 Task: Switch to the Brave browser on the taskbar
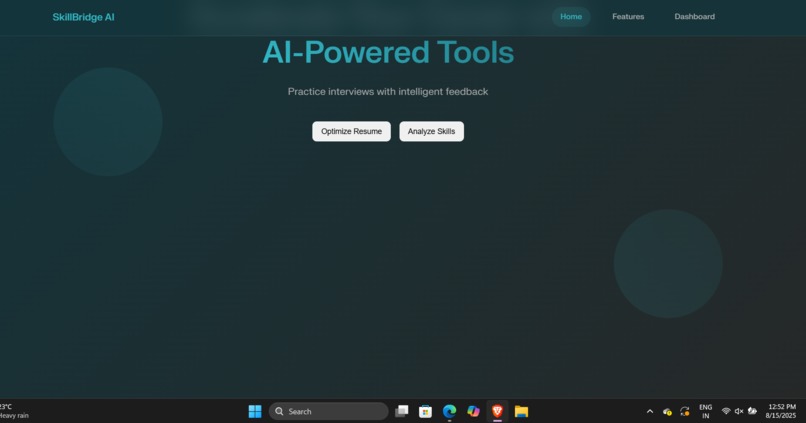(x=497, y=411)
